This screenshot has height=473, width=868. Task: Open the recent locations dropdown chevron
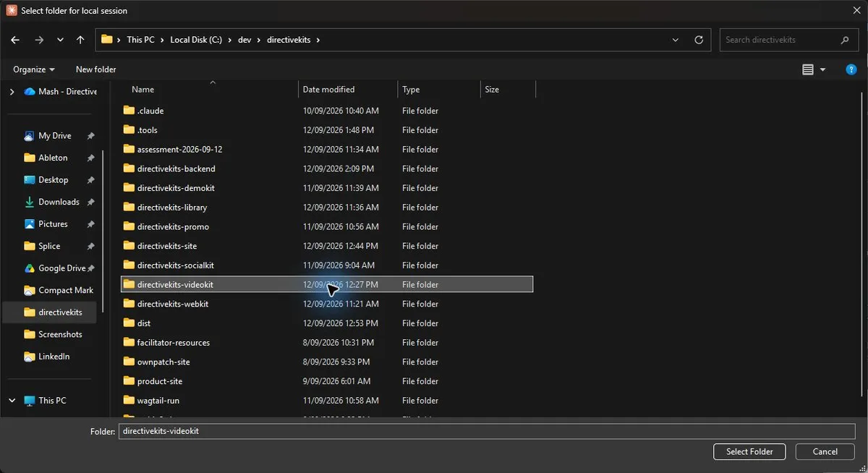60,40
